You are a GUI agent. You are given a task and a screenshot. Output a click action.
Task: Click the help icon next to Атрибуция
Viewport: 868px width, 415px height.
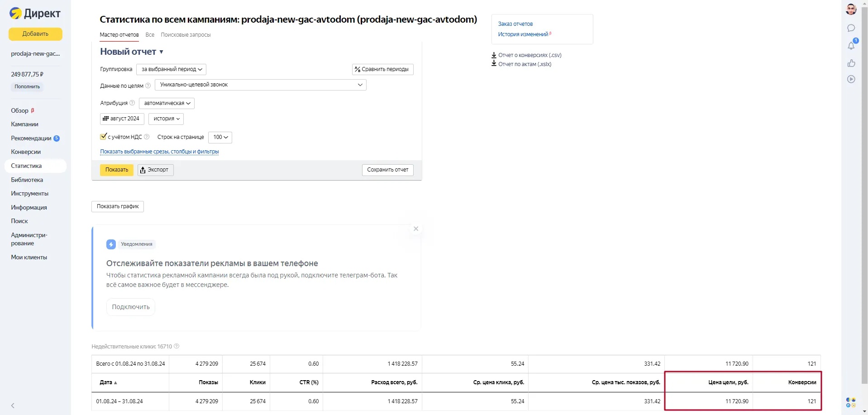(132, 103)
